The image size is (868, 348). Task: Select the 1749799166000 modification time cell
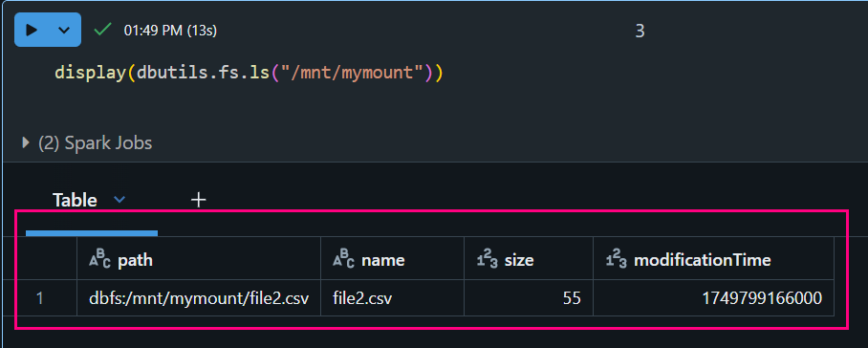(713, 298)
